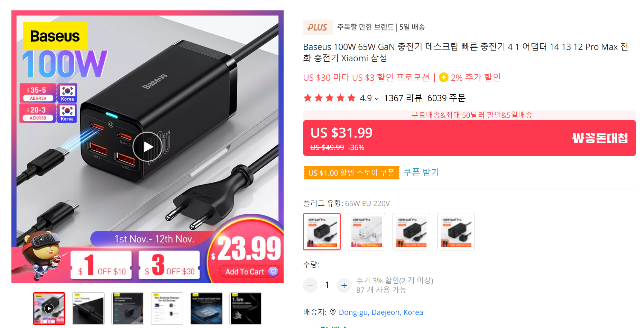
Task: Select the third plug variant 100W black
Action: pos(411,232)
